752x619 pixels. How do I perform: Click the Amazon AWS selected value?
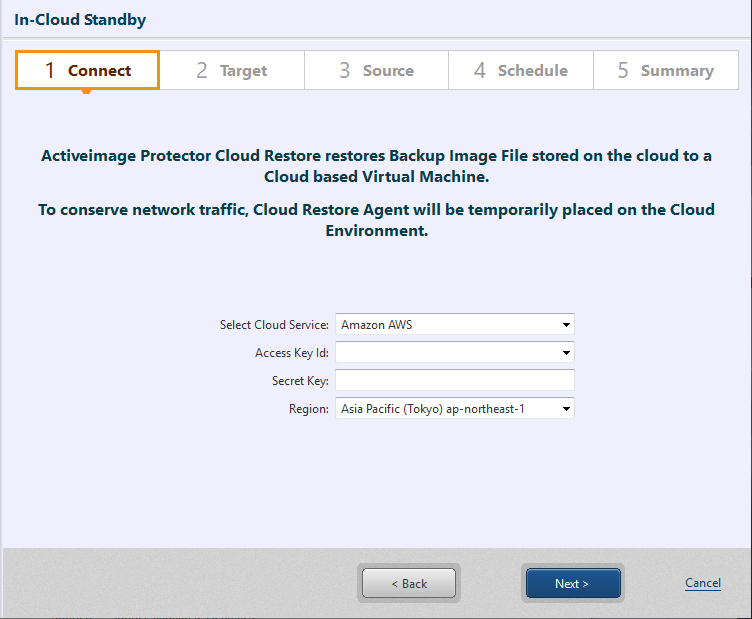[x=377, y=325]
